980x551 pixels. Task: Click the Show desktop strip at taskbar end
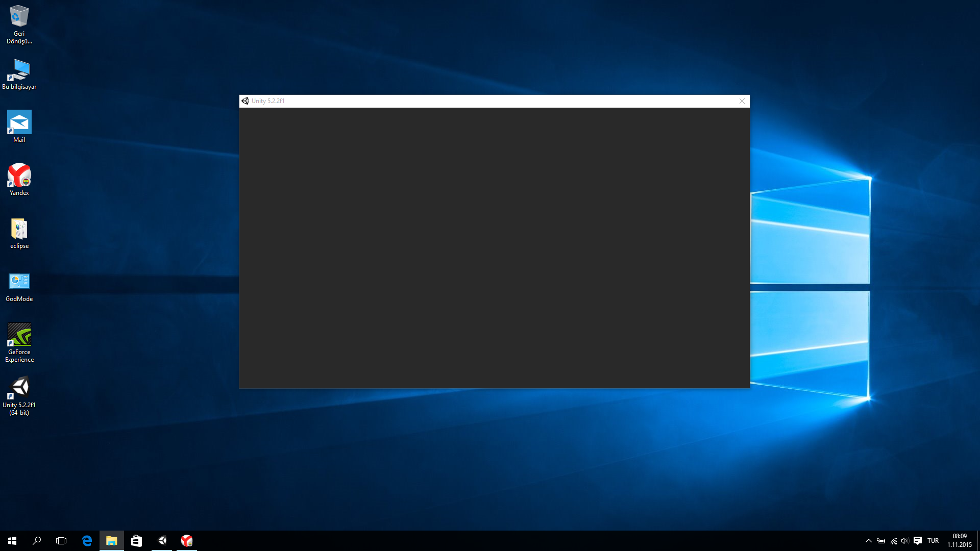pos(978,541)
